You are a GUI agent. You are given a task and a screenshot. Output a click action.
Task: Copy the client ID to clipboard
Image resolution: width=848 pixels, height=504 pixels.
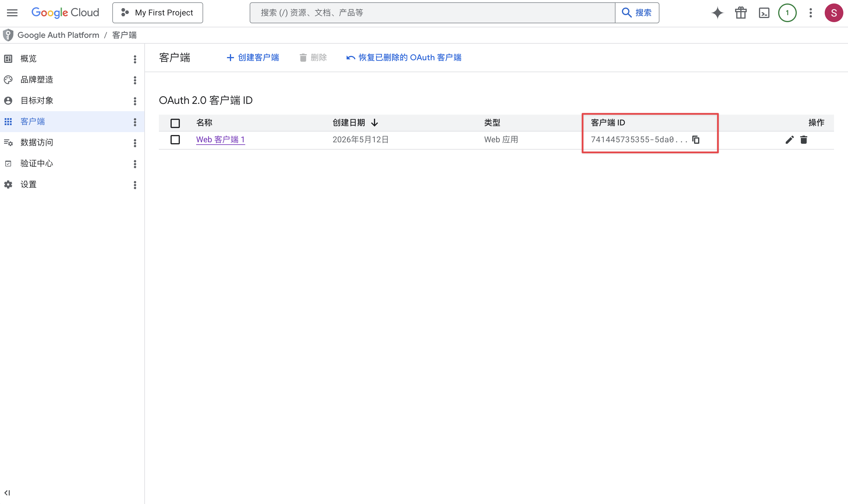point(696,140)
